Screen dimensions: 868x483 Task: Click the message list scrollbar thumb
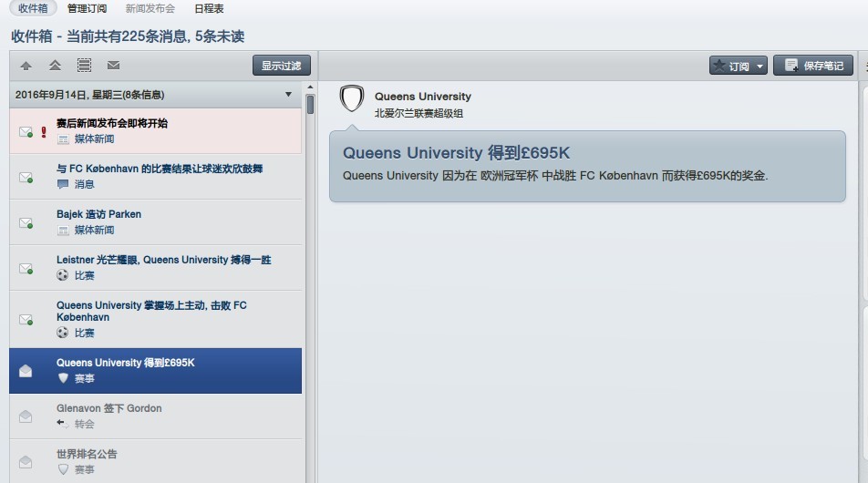310,105
